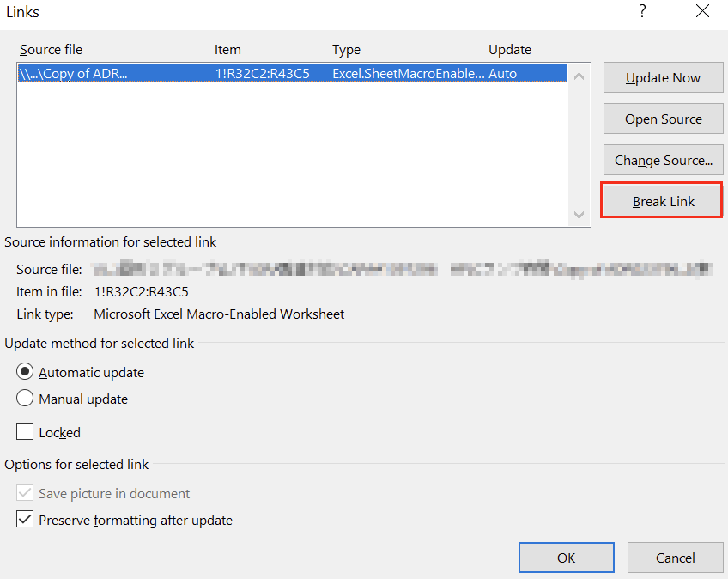
Task: Dismiss the dialog with Cancel
Action: click(x=675, y=558)
